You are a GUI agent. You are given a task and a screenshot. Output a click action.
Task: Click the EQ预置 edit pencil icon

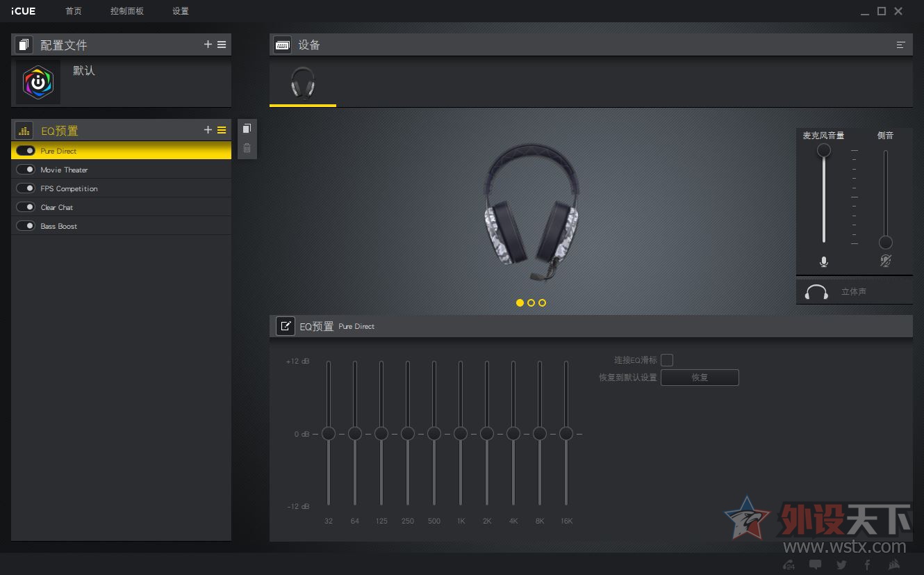pos(286,326)
